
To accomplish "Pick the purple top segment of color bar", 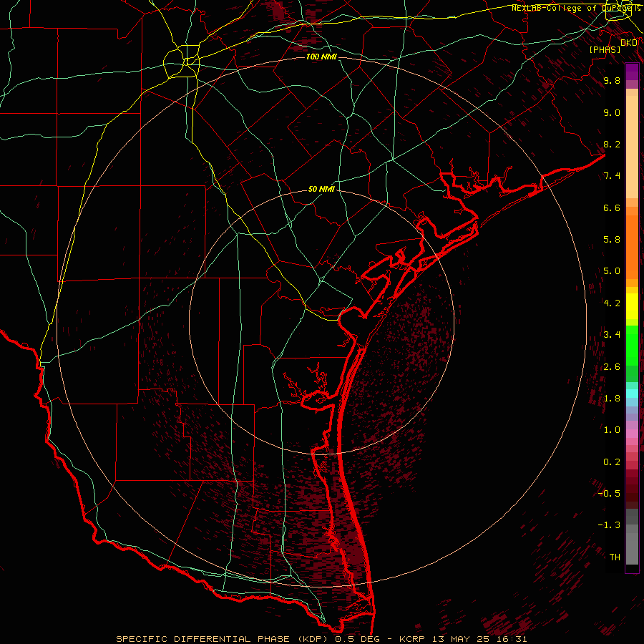I will [x=632, y=72].
